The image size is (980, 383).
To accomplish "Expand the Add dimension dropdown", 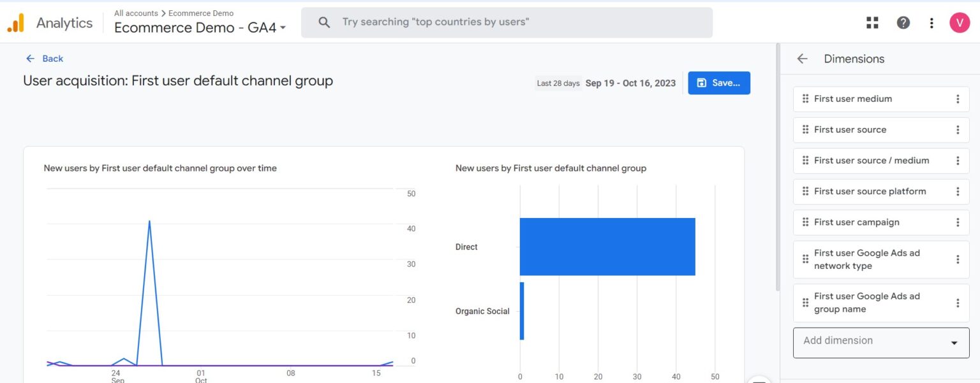I will [954, 343].
